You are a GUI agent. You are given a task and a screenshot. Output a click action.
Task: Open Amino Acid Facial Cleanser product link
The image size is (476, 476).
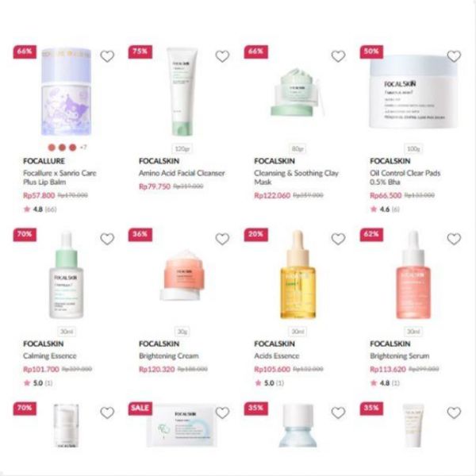(182, 173)
